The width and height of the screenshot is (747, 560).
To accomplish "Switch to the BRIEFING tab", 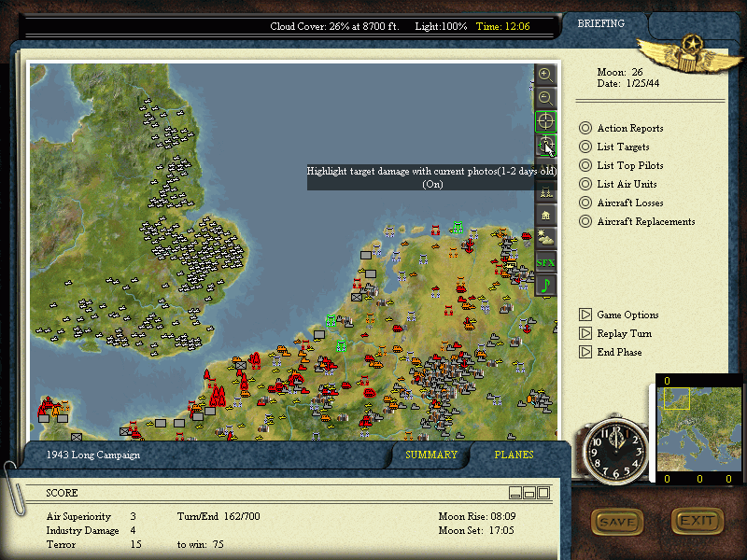I will point(600,23).
